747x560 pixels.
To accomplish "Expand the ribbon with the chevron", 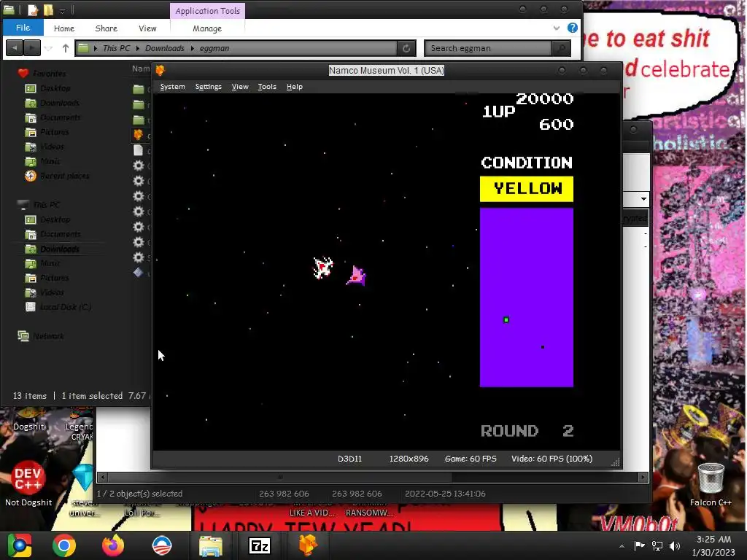I will pos(556,28).
